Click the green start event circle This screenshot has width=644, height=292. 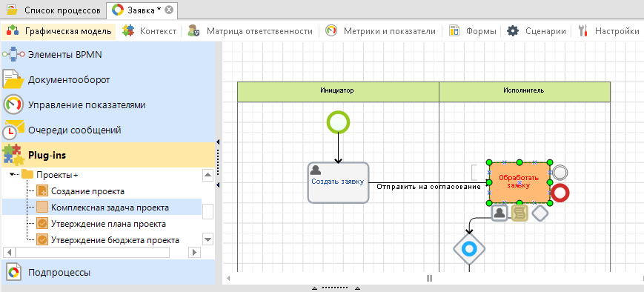(x=339, y=122)
